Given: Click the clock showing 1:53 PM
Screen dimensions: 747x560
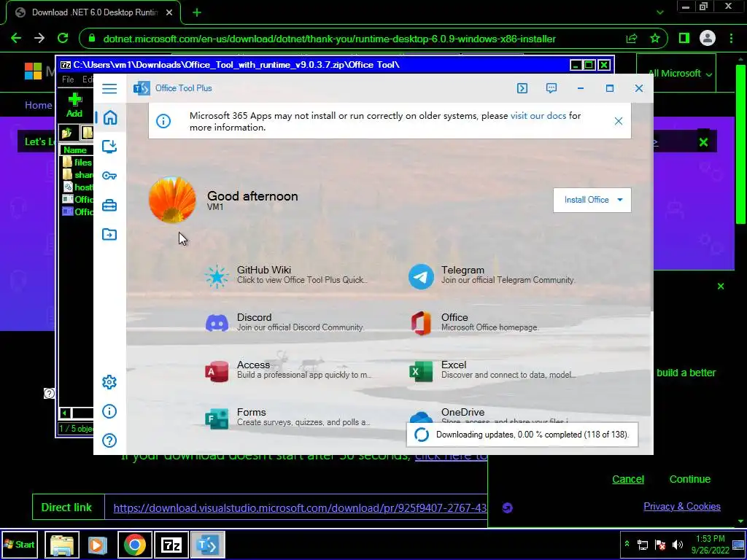Looking at the screenshot, I should (711, 539).
